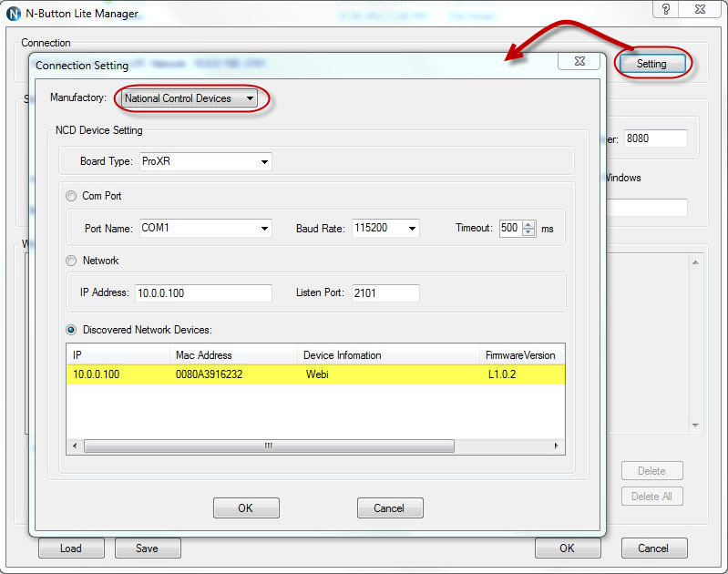Click the Listen Port field 2101
The image size is (728, 574).
385,293
